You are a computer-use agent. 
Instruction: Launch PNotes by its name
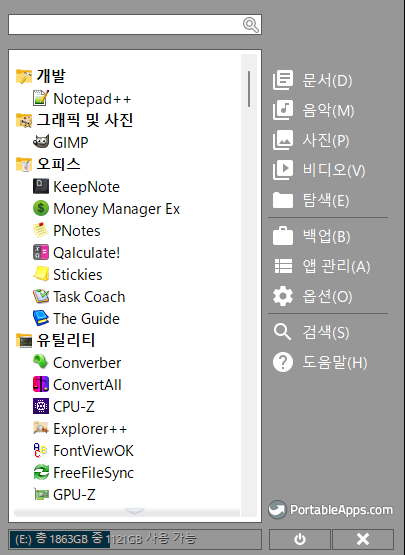point(77,231)
